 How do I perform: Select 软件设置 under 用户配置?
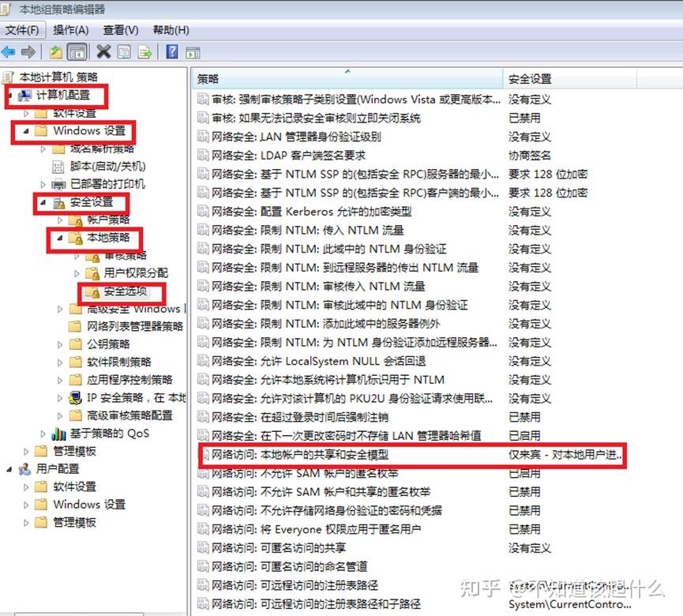(74, 486)
